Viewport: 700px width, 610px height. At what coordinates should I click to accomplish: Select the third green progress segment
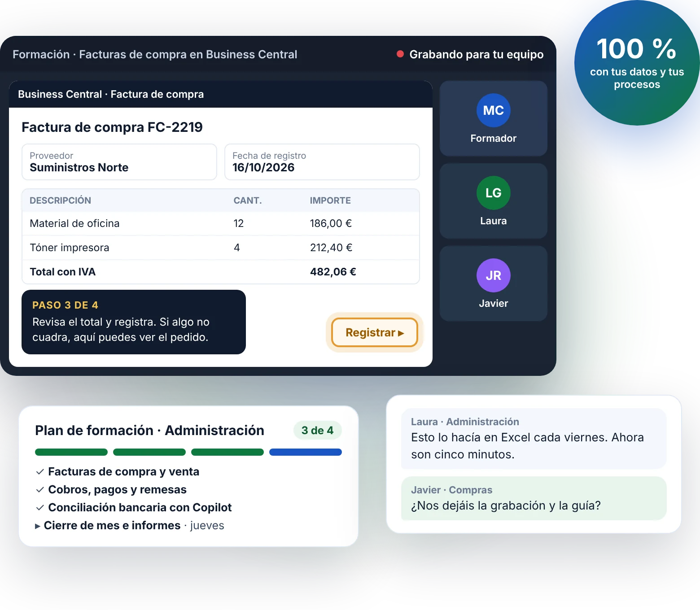(x=227, y=452)
